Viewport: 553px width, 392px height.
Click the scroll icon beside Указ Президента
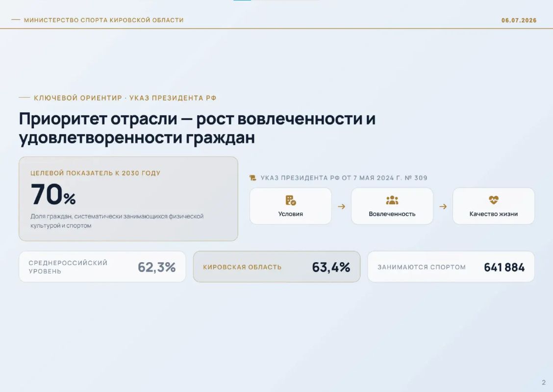click(x=252, y=178)
